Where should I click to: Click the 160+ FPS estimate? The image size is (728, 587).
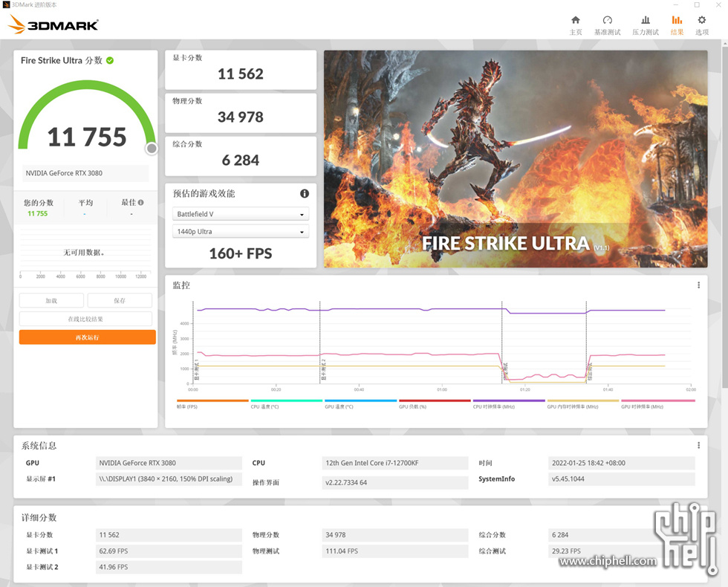(241, 253)
